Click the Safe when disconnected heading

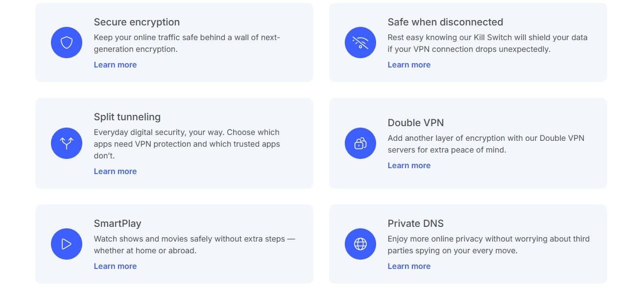446,22
